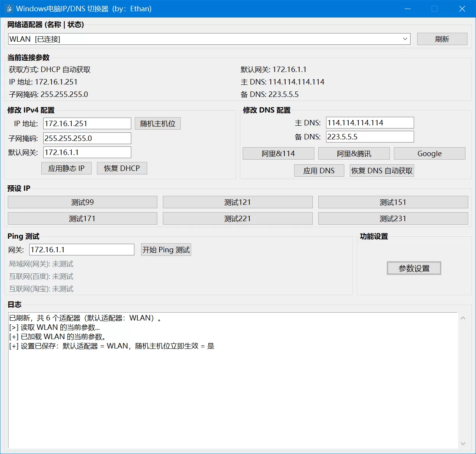476x454 pixels.
Task: Click the 应用 DNS button
Action: tap(319, 171)
